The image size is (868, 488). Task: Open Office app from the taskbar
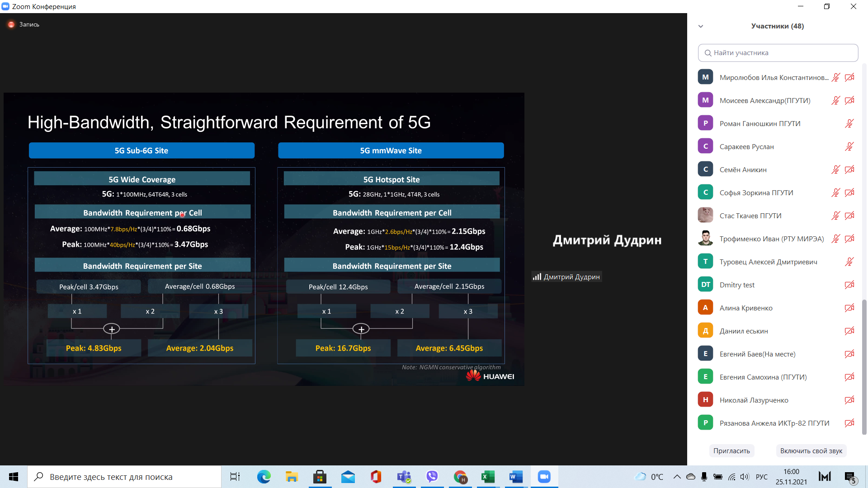376,477
